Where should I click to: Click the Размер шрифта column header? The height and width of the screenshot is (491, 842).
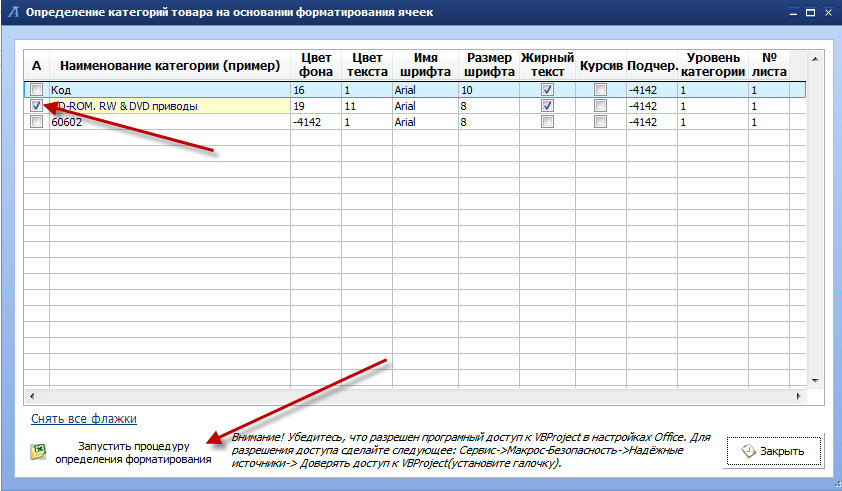click(x=489, y=66)
